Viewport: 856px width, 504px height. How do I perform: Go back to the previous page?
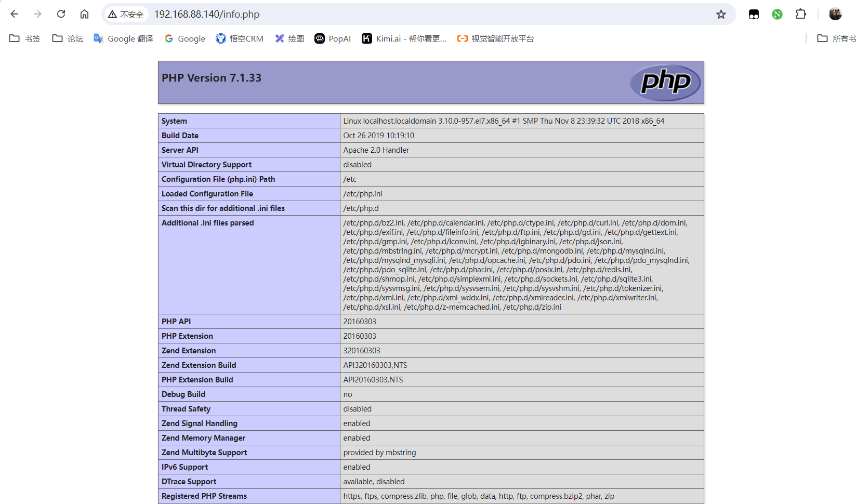(x=15, y=14)
